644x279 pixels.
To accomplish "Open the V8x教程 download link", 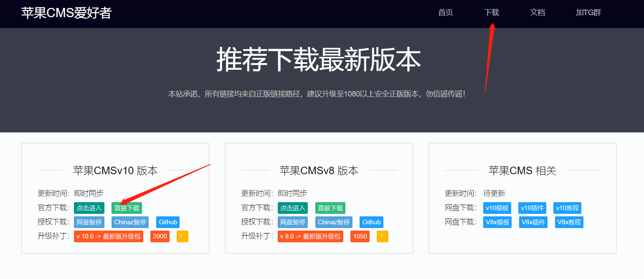I will tap(569, 222).
